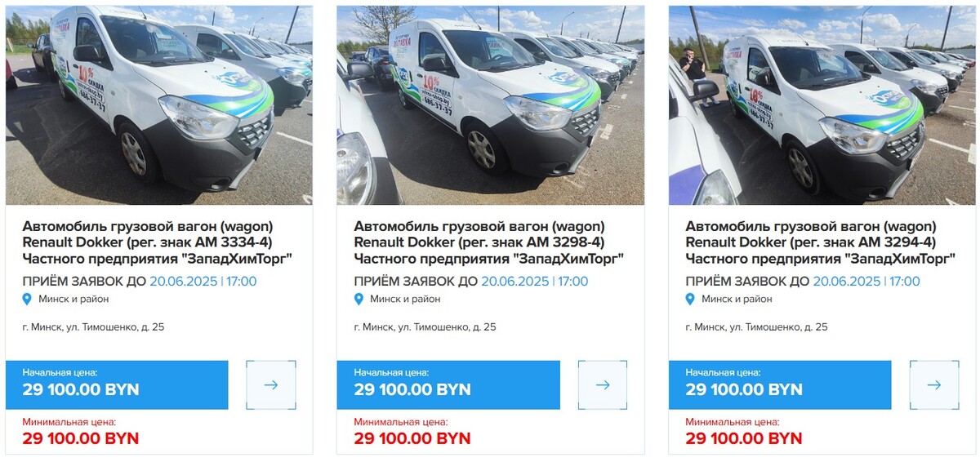Click location pin icon in second card
The width and height of the screenshot is (980, 462).
(359, 300)
